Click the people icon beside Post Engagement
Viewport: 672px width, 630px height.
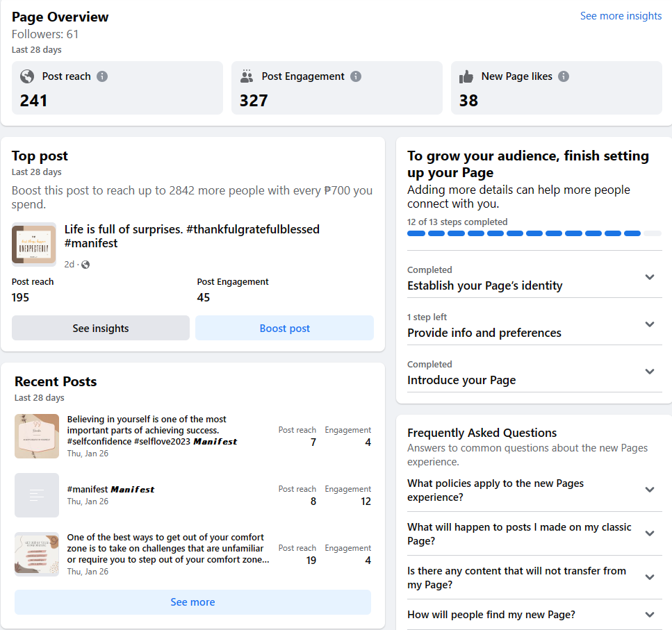247,76
